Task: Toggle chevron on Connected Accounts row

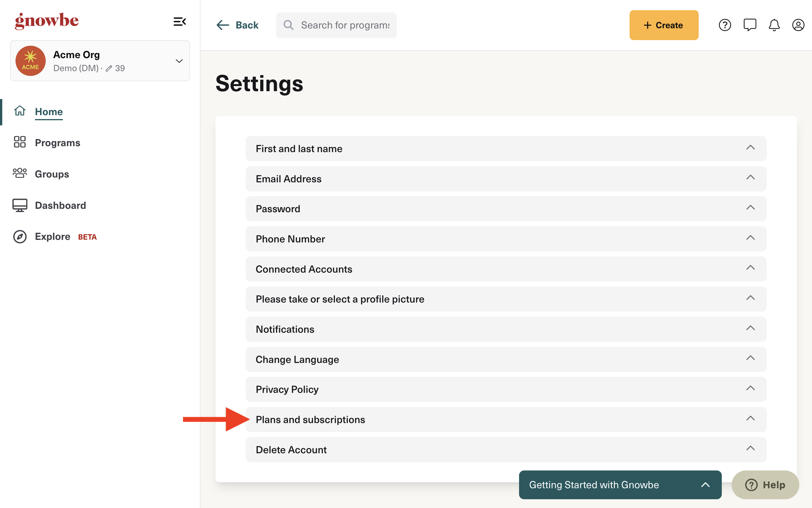Action: tap(751, 268)
